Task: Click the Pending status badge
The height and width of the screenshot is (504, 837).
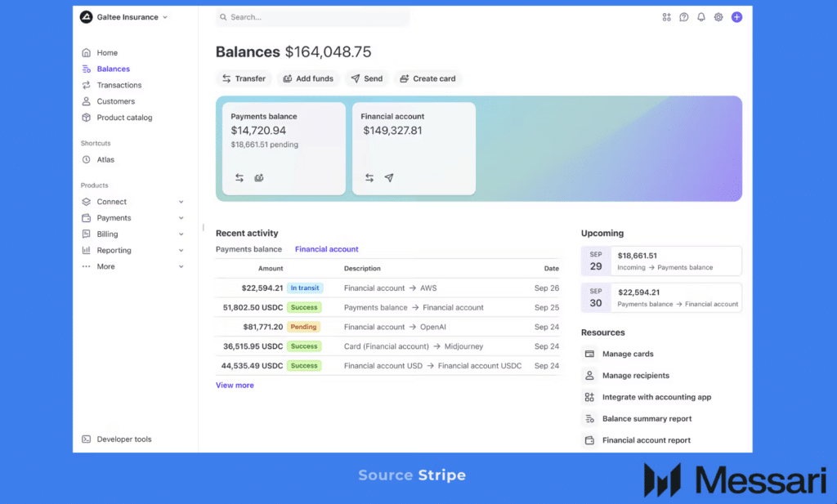Action: pyautogui.click(x=304, y=327)
